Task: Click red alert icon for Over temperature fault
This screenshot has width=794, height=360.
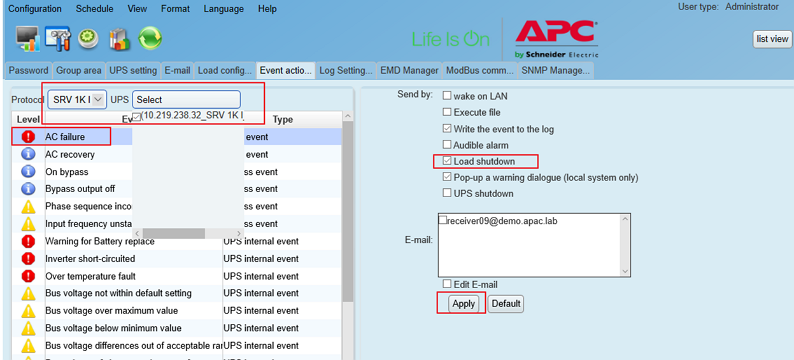Action: point(29,276)
